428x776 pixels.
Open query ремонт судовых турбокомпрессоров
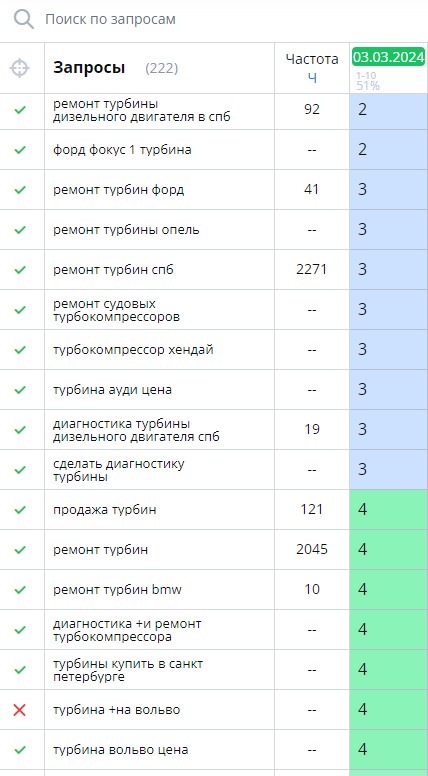pos(116,310)
